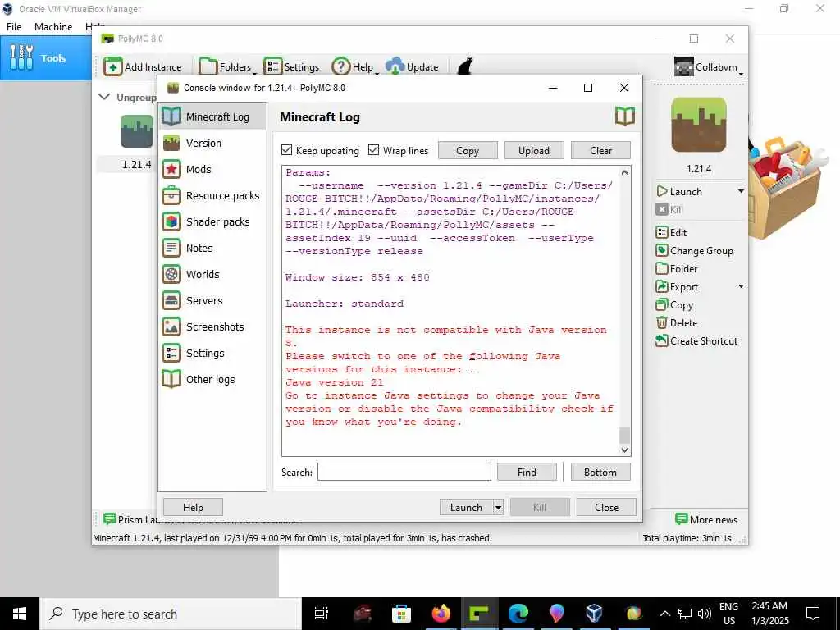
Task: Click the log scrollbar up arrow
Action: click(624, 172)
